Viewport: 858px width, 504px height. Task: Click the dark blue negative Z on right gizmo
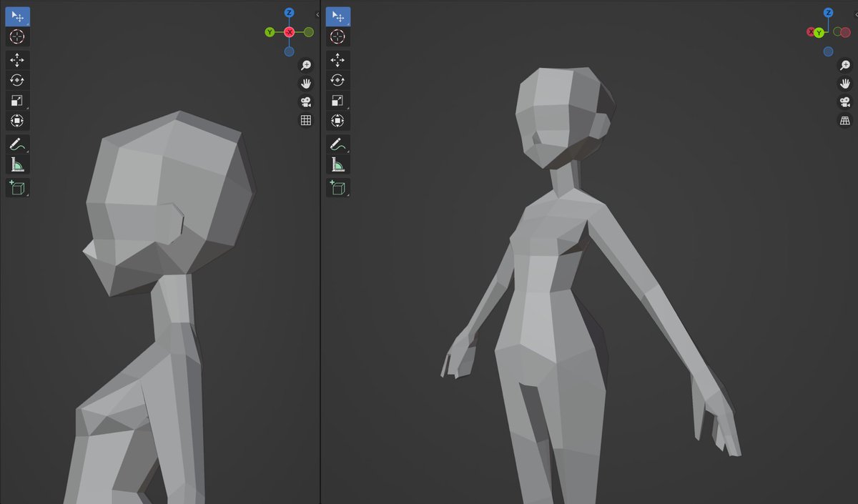click(828, 51)
